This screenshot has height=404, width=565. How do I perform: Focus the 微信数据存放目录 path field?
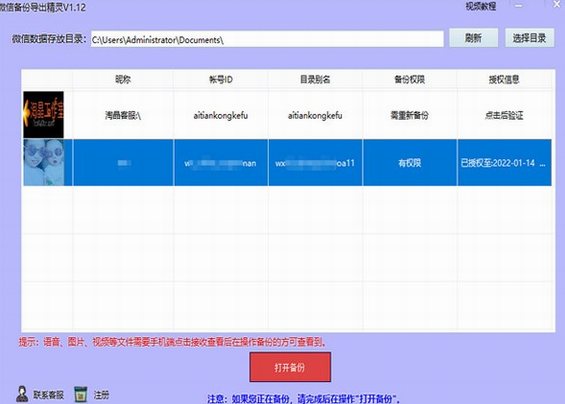click(x=267, y=39)
